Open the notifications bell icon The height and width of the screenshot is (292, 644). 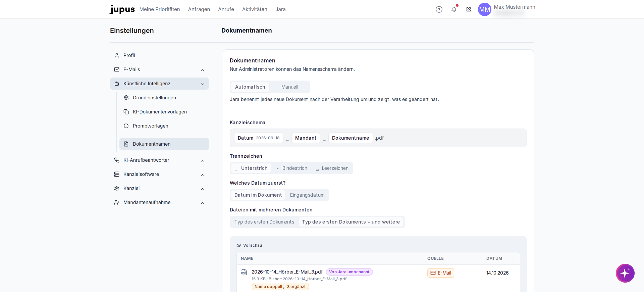[454, 9]
